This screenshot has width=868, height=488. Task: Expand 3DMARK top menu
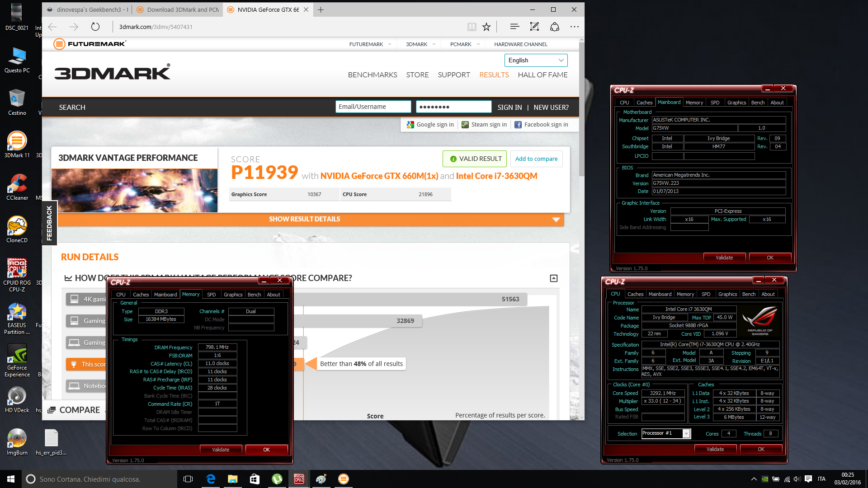click(420, 44)
